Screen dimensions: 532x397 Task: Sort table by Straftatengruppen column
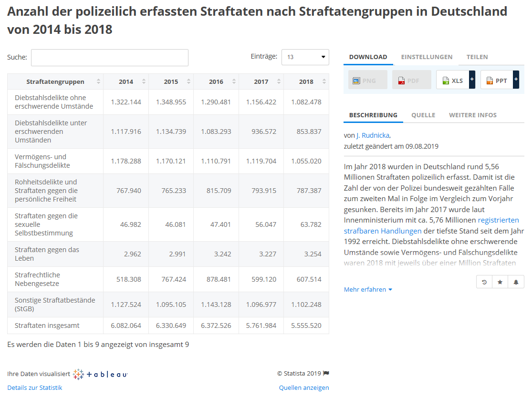(55, 81)
